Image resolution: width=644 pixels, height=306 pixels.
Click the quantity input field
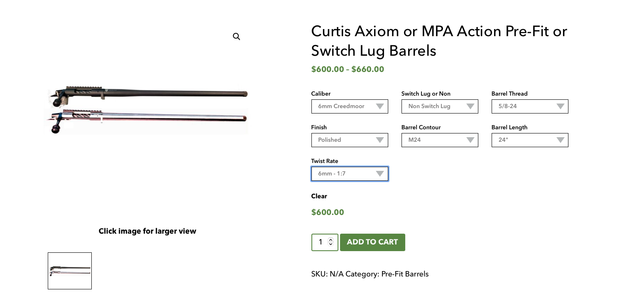(x=320, y=242)
